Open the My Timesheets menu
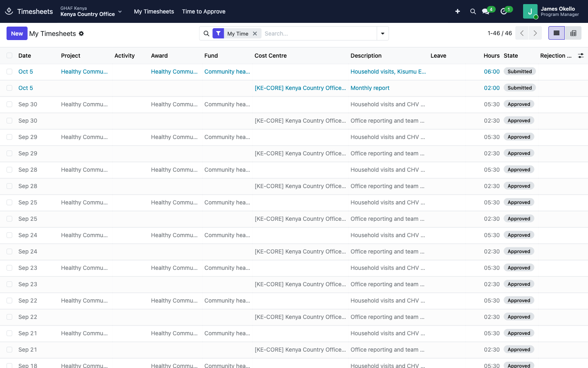The width and height of the screenshot is (588, 368). pyautogui.click(x=154, y=11)
